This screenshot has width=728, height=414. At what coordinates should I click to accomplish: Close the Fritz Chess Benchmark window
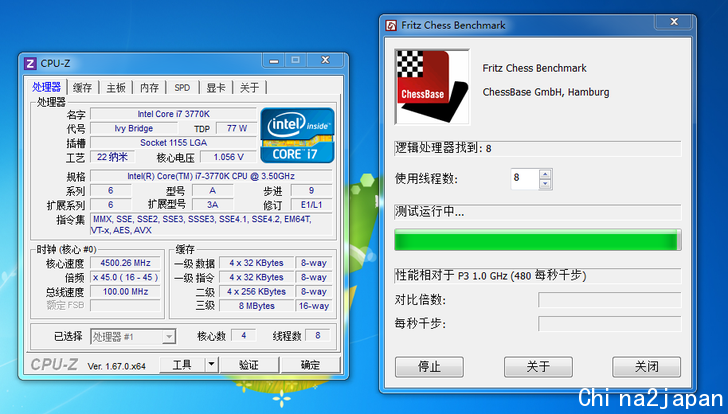point(674,21)
